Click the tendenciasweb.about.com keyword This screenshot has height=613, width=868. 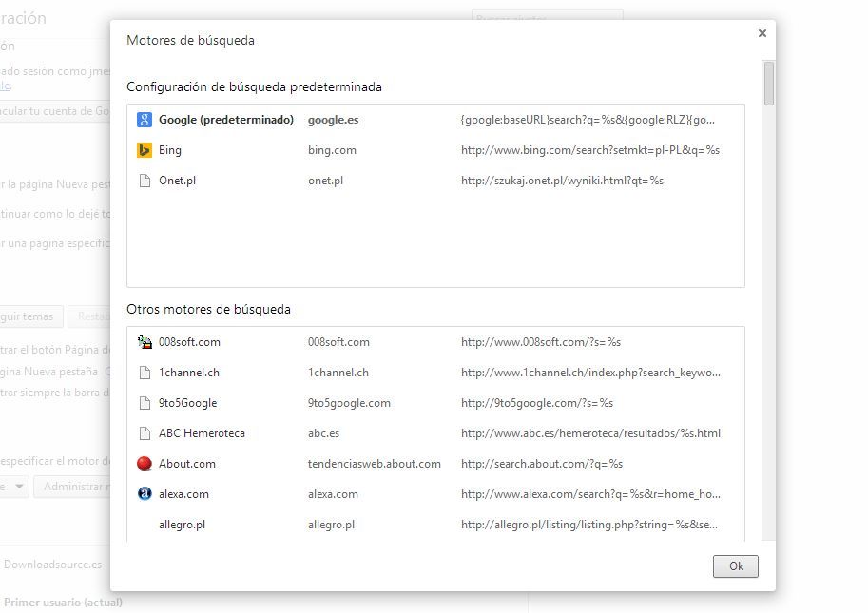[375, 464]
